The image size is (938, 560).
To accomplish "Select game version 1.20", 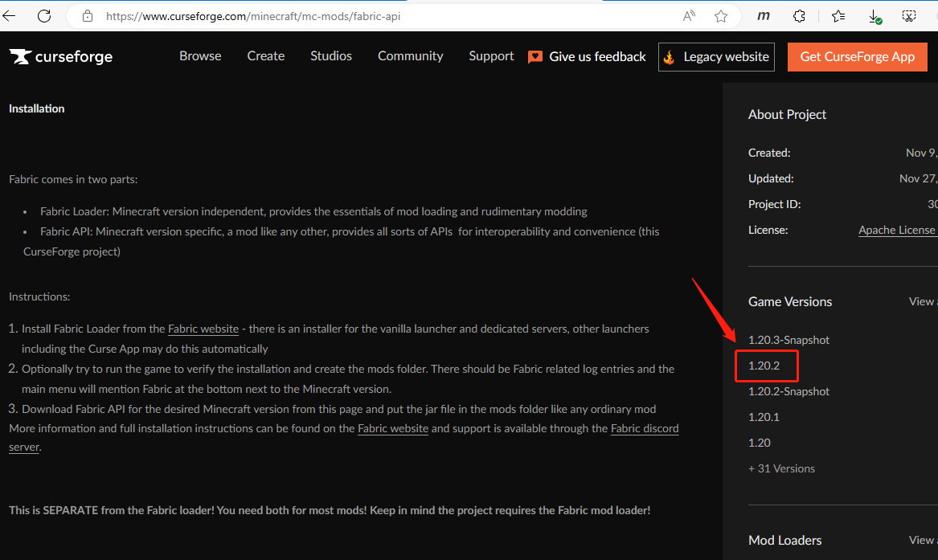I will point(759,443).
